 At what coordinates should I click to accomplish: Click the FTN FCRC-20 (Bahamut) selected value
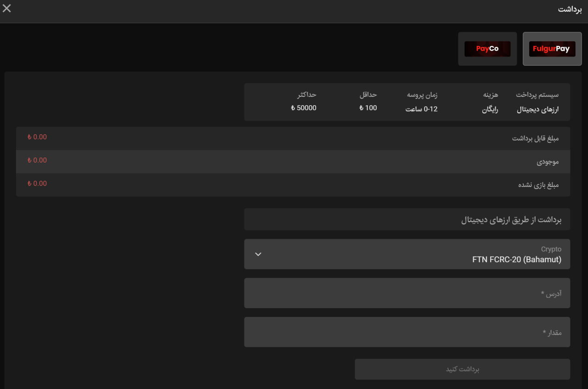516,259
